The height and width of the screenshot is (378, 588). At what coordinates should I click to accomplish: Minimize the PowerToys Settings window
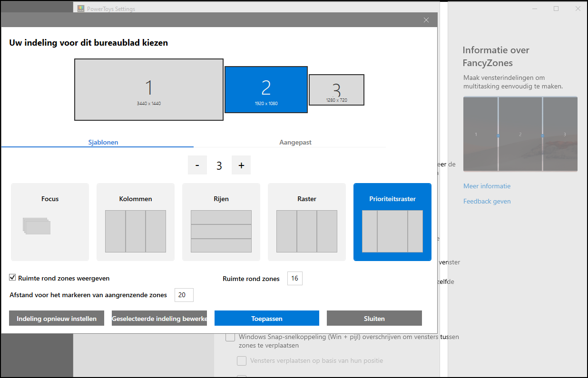point(534,9)
